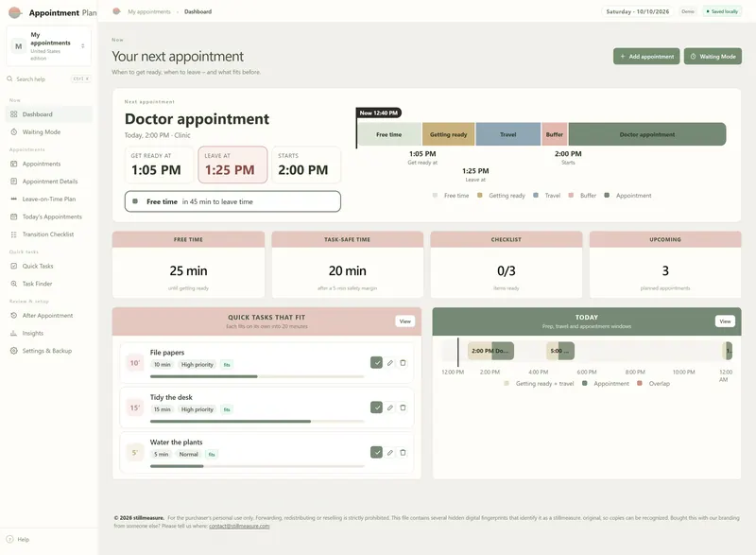756x555 pixels.
Task: Delete the File papers task
Action: [404, 363]
